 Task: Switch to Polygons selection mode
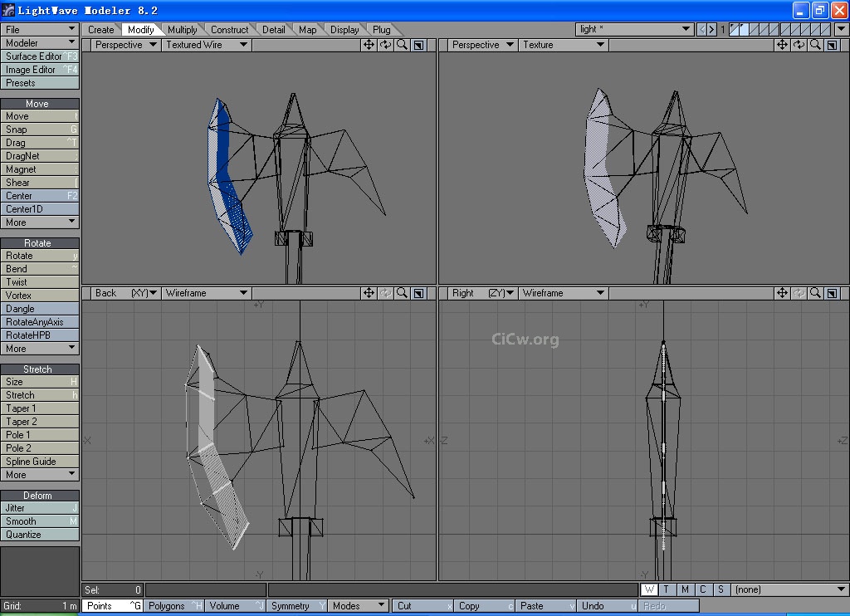tap(174, 606)
